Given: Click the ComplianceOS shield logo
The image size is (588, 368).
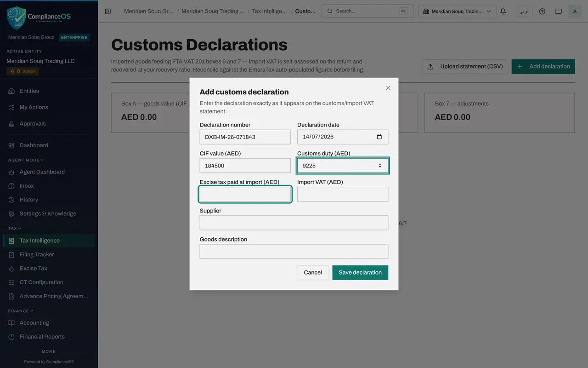Looking at the screenshot, I should [17, 17].
